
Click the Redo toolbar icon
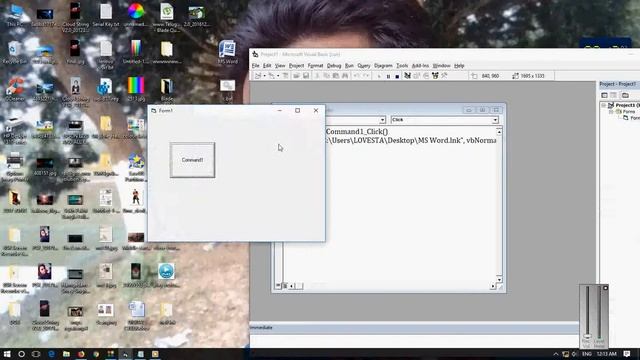366,76
